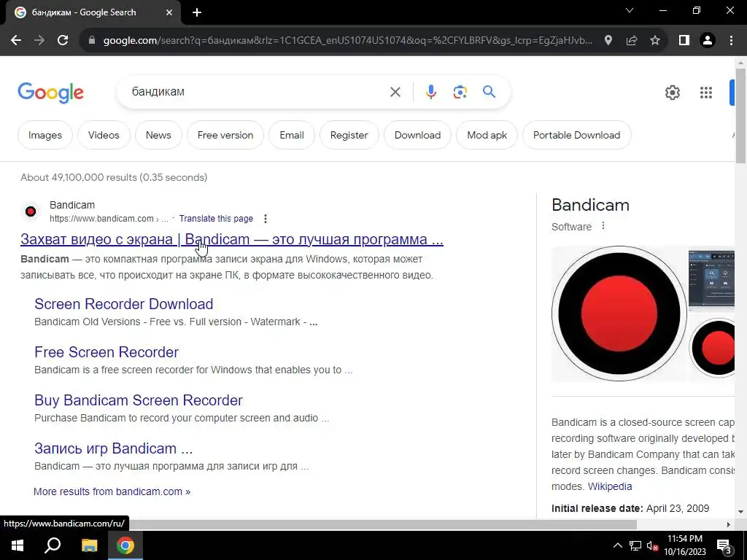Select the Videos filter chip
The width and height of the screenshot is (747, 560).
104,135
